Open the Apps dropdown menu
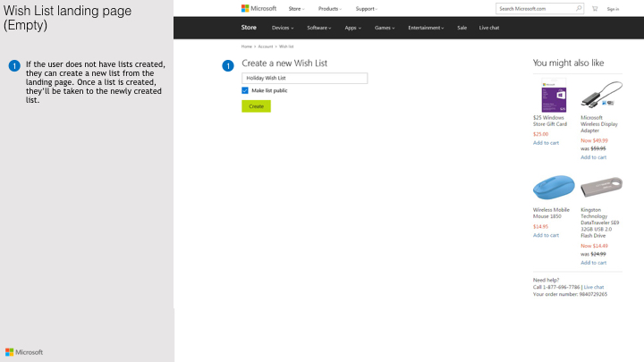Viewport: 644px width, 362px height. pos(352,28)
